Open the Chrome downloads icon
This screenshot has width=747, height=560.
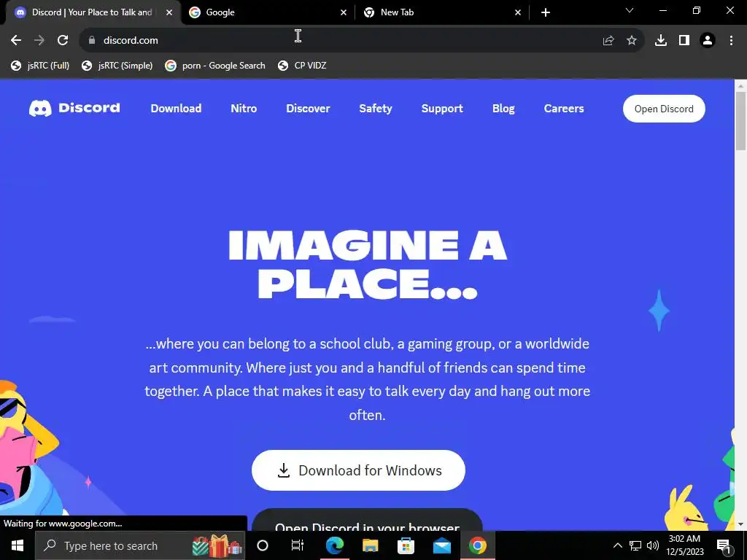tap(661, 41)
